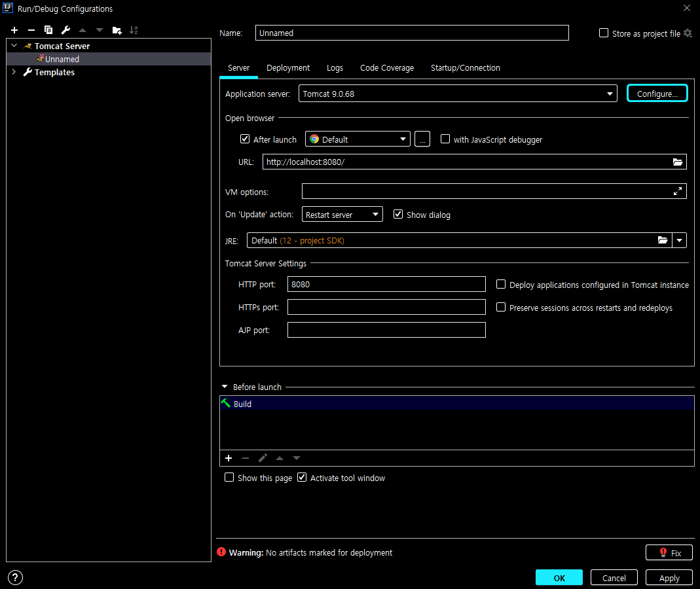Open Default browser dropdown
This screenshot has width=700, height=589.
point(358,139)
